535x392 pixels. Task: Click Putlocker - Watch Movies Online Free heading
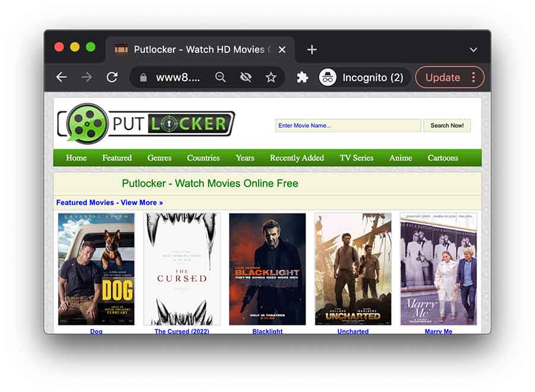tap(210, 184)
